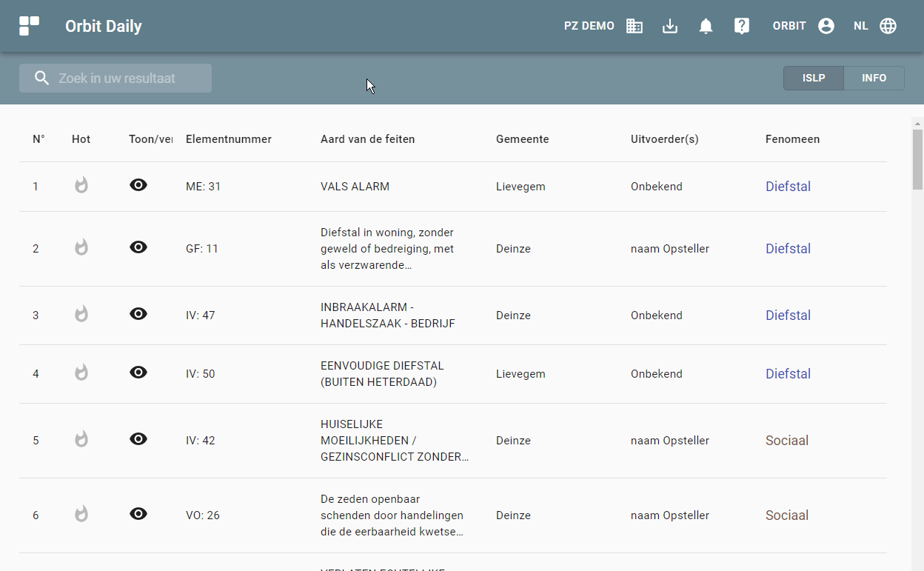The width and height of the screenshot is (924, 571).
Task: Mark row 1 VALS ALARM as hot
Action: [x=81, y=185]
